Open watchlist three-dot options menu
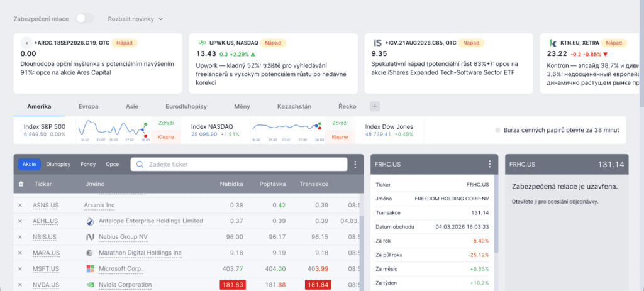644x291 pixels. coord(355,165)
